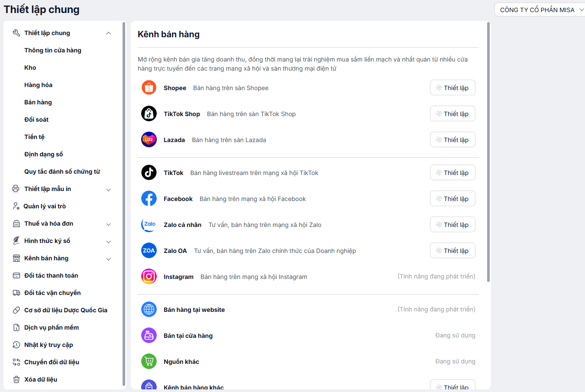Image resolution: width=585 pixels, height=392 pixels.
Task: Click the trash icon beside Xóa dữ liệu
Action: [16, 379]
